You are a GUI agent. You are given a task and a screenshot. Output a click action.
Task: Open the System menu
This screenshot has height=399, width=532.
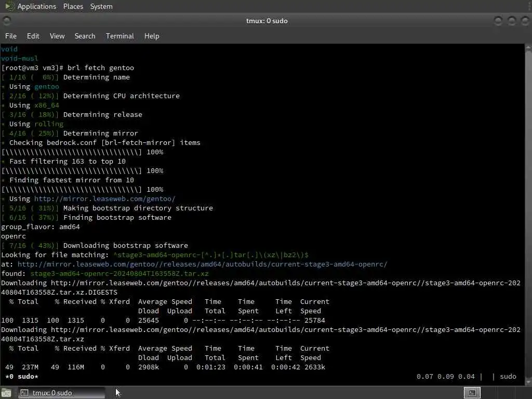[101, 6]
